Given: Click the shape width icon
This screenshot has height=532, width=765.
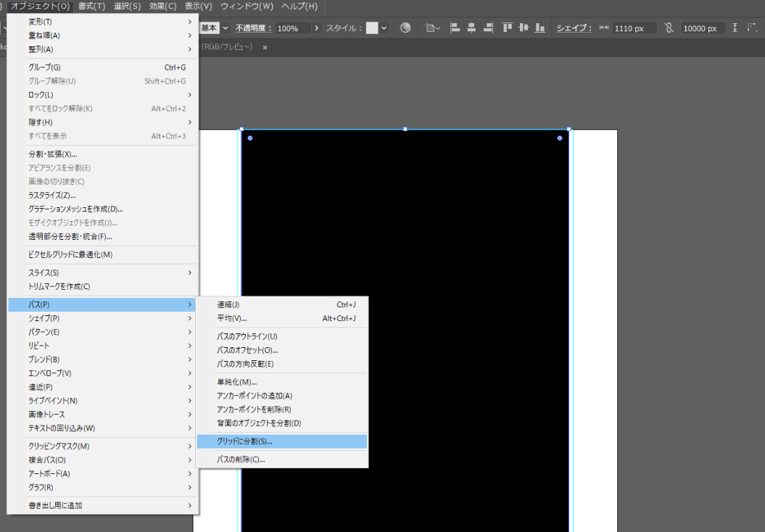Looking at the screenshot, I should (603, 28).
